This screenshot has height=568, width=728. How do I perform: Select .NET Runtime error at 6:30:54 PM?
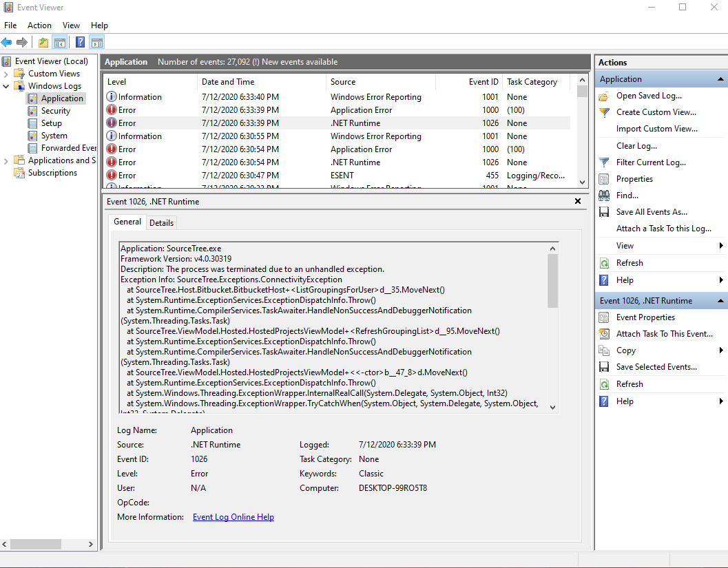click(337, 162)
